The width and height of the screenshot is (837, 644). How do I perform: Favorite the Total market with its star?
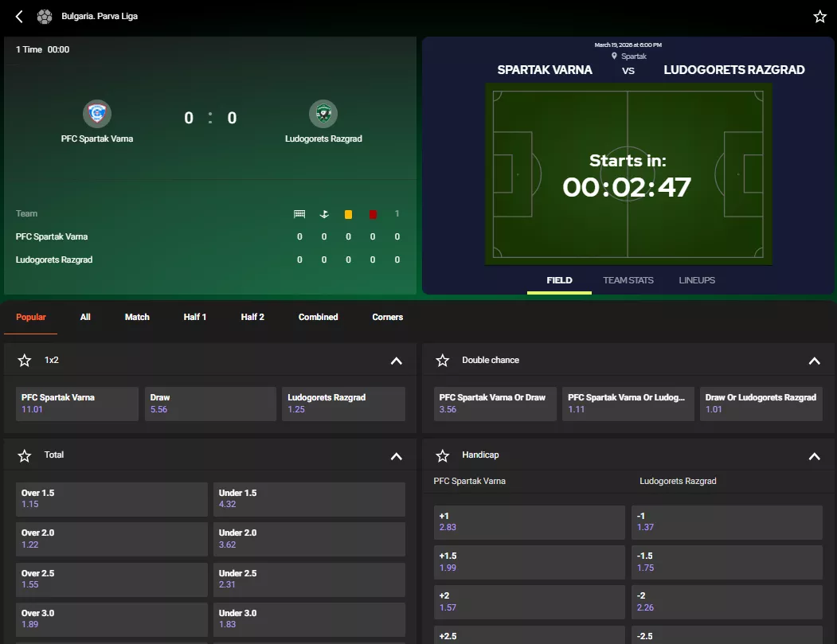pos(25,455)
